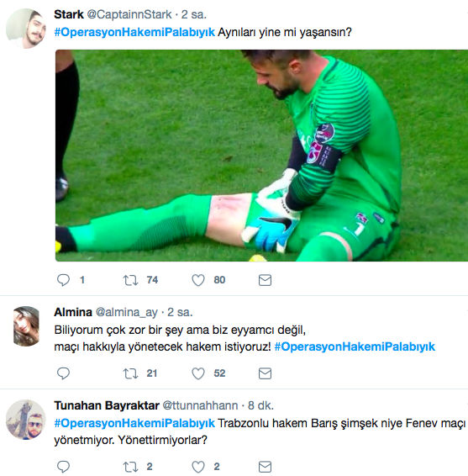Screen dimensions: 468x476
Task: Reply to Tunahan Bayraktar's tweet
Action: coord(63,467)
